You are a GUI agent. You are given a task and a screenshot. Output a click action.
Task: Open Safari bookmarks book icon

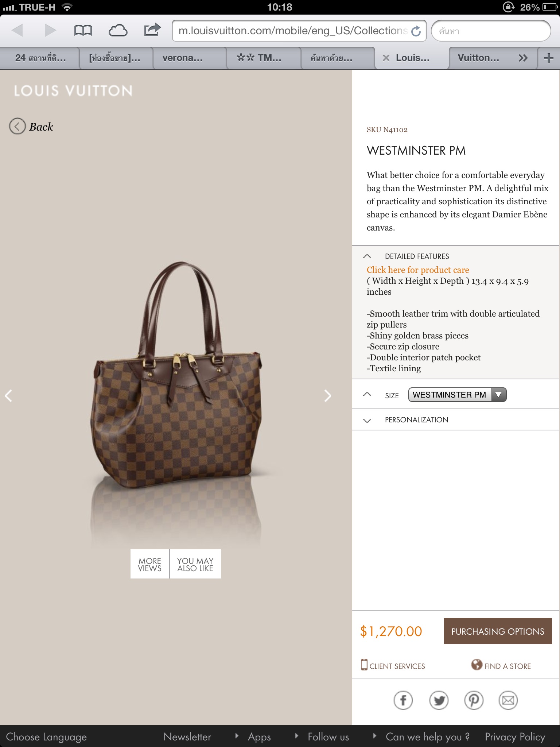click(83, 31)
